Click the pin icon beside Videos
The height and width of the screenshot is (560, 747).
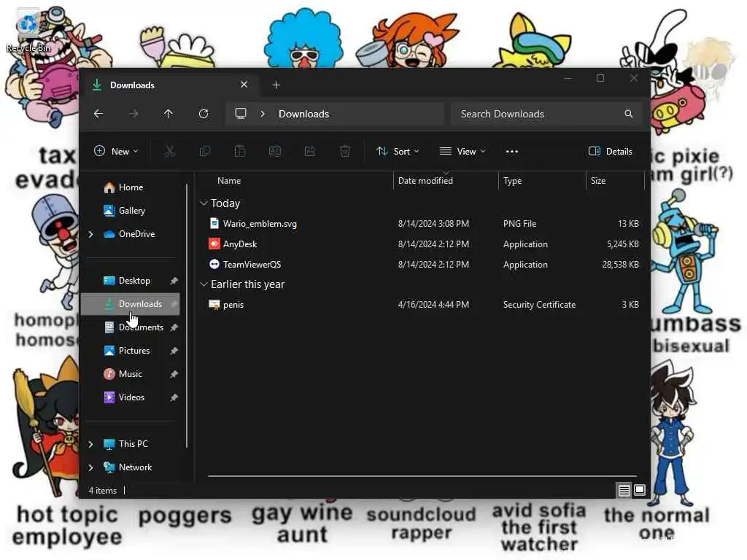coord(174,397)
